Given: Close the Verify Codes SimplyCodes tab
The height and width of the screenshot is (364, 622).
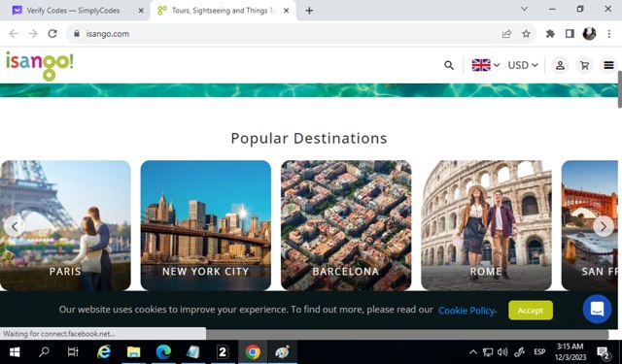Looking at the screenshot, I should coord(141,11).
